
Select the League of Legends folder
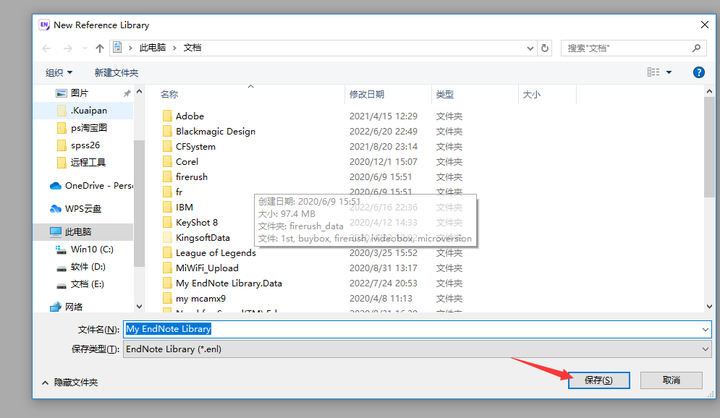216,253
